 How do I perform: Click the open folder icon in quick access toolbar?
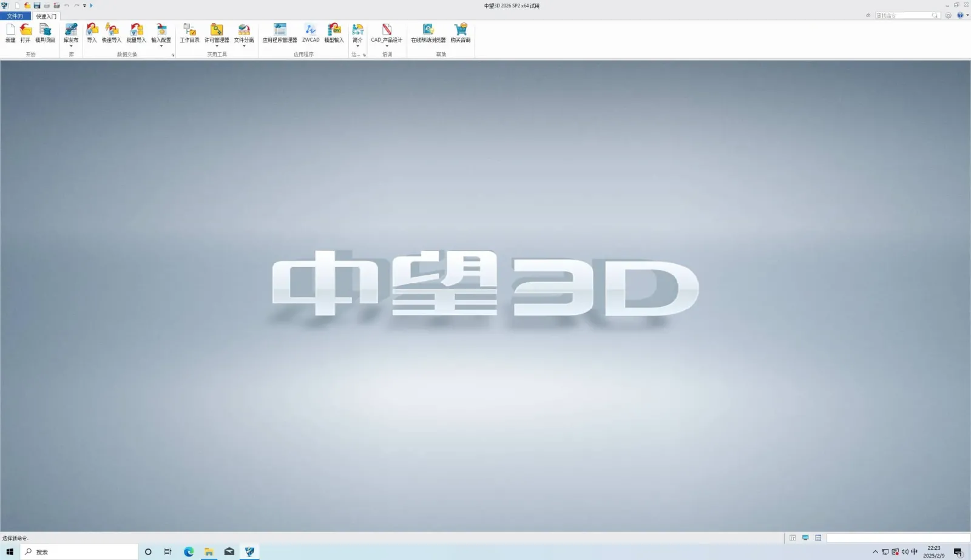point(27,5)
